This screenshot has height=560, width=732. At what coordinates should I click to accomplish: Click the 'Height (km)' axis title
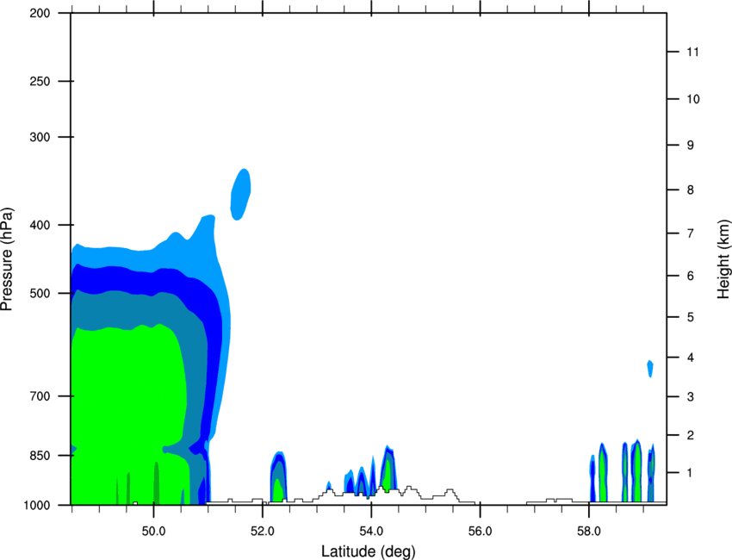tap(723, 259)
